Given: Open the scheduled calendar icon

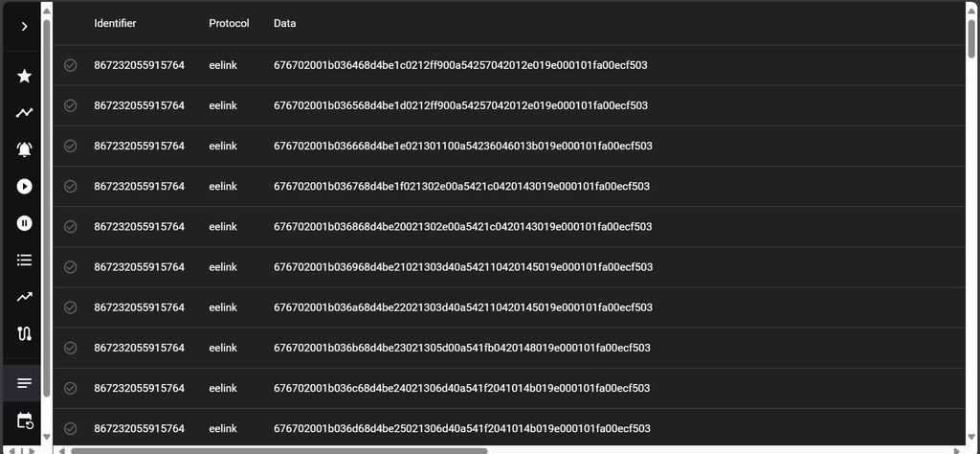Looking at the screenshot, I should [x=25, y=420].
